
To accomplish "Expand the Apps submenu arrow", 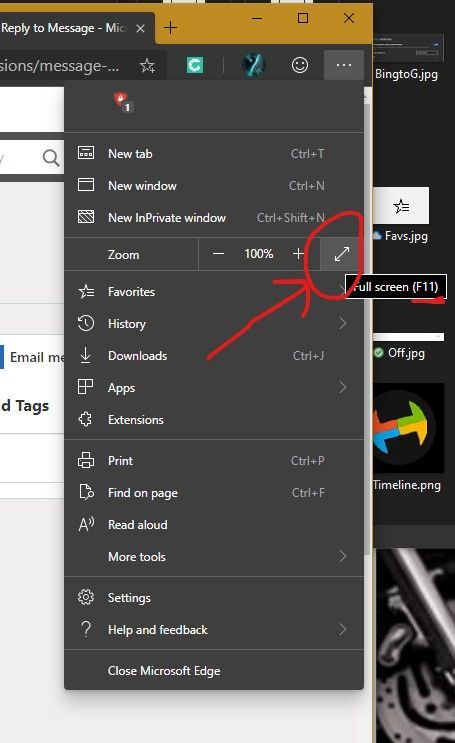I will (x=343, y=387).
